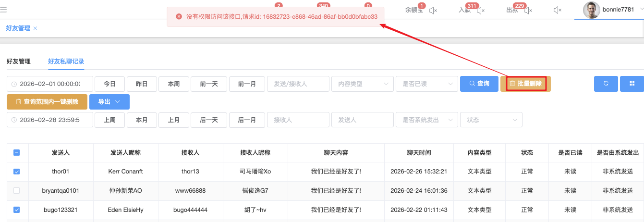This screenshot has width=644, height=222.
Task: Click the 发送/接收人 input field
Action: click(x=297, y=84)
